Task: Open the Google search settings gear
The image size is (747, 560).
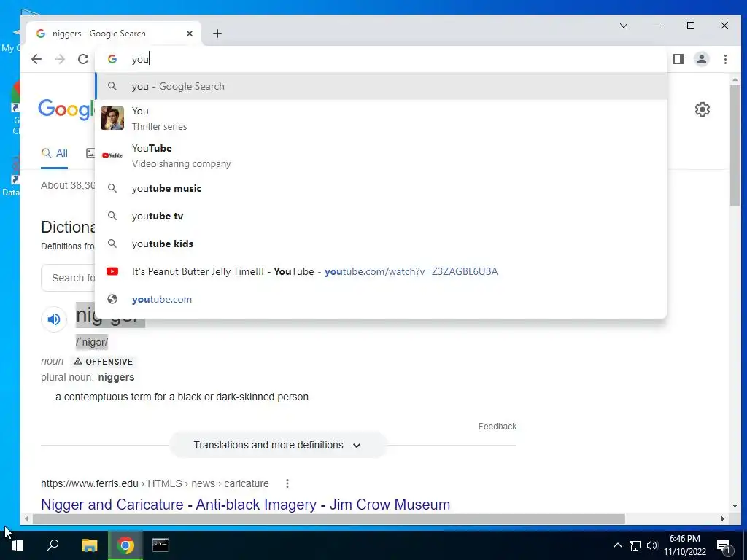Action: [703, 109]
